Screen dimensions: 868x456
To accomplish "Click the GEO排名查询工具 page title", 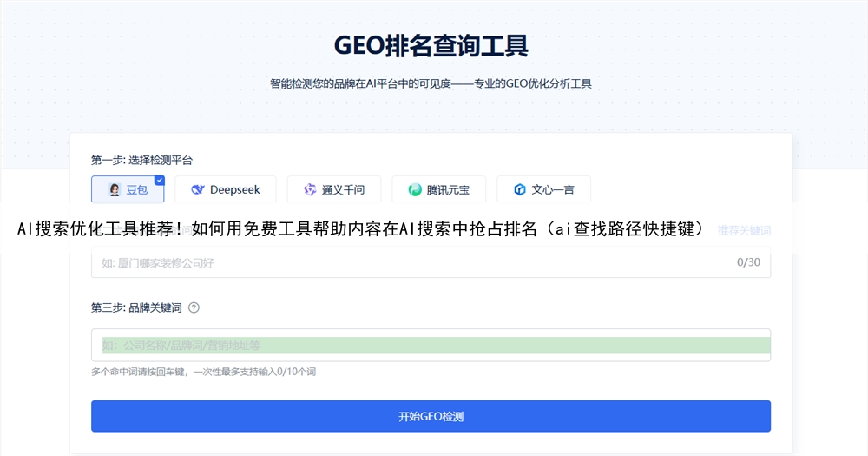I will coord(431,45).
